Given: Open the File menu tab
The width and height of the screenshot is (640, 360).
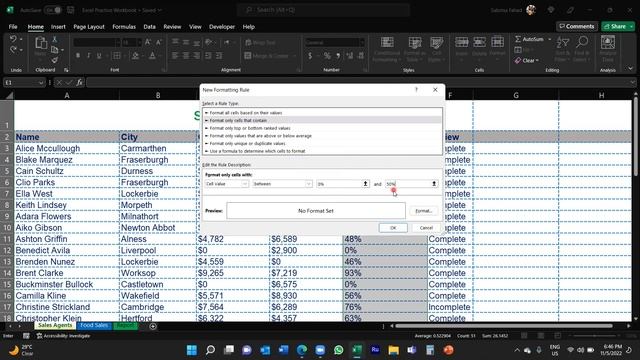Looking at the screenshot, I should click(x=13, y=27).
